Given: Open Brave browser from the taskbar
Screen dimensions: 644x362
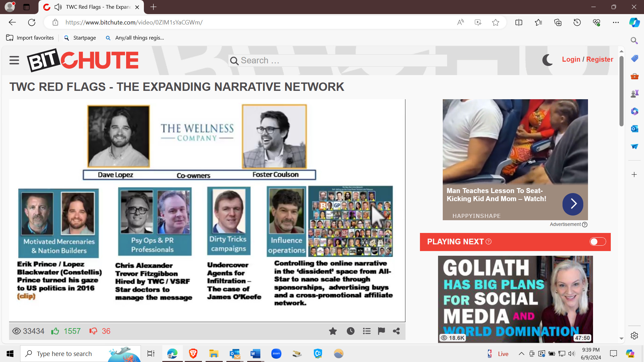Looking at the screenshot, I should [193, 354].
